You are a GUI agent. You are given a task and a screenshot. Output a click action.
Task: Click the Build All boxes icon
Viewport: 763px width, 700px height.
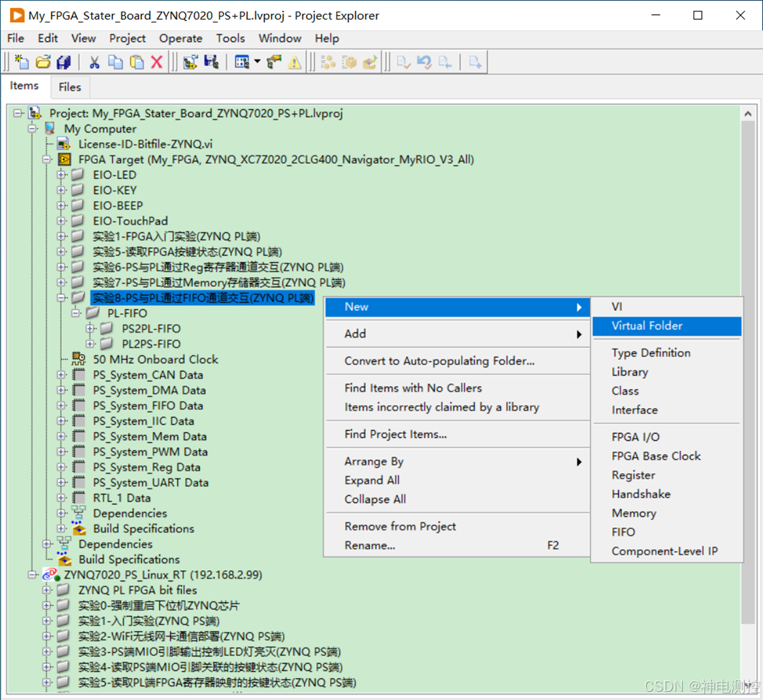328,62
